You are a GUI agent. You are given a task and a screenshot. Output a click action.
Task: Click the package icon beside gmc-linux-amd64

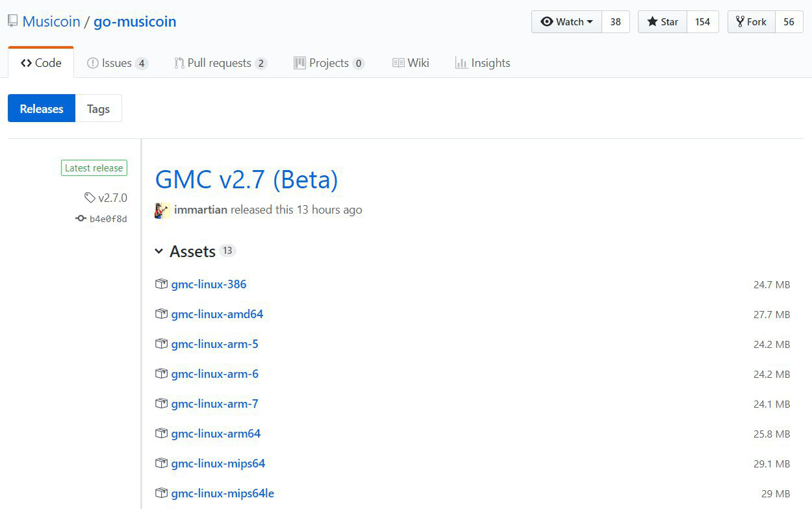161,314
